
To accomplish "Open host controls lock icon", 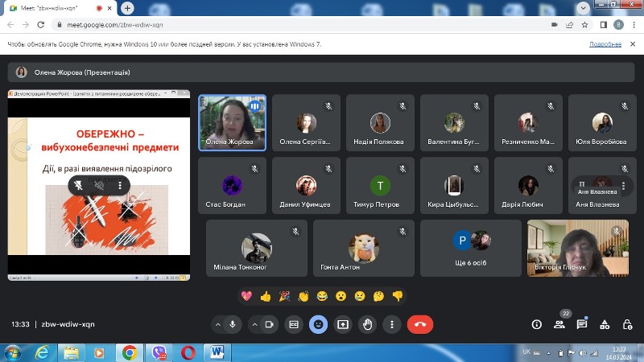I will (x=627, y=324).
